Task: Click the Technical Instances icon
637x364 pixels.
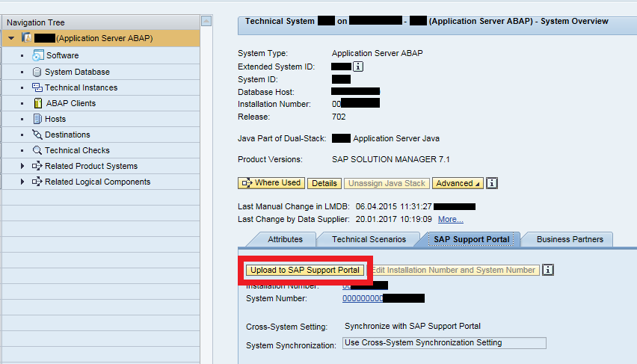Action: [x=37, y=87]
